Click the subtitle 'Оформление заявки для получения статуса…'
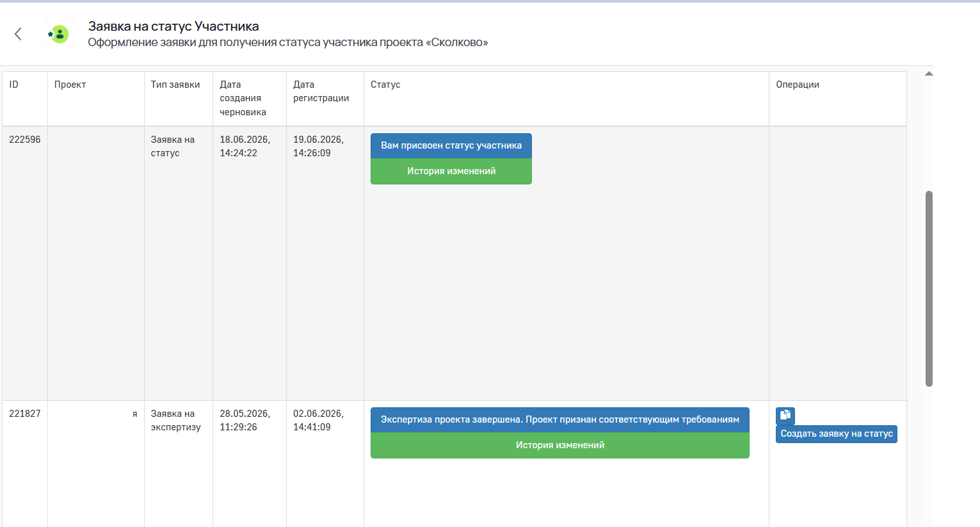The width and height of the screenshot is (980, 527). pos(288,42)
